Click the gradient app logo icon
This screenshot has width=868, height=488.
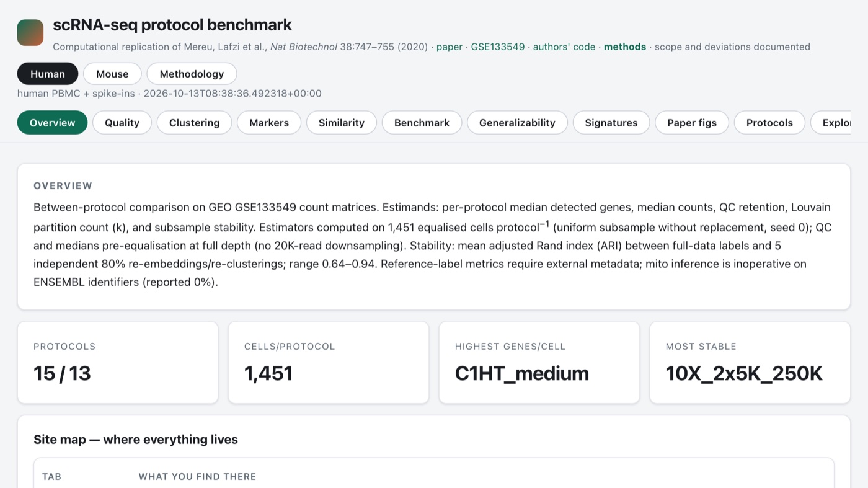(30, 32)
